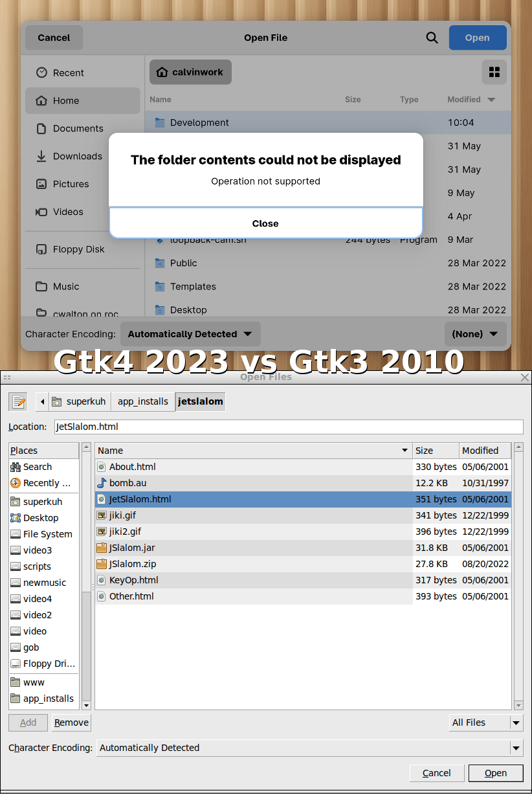Click the back arrow in path bar
This screenshot has width=532, height=795.
[x=42, y=401]
